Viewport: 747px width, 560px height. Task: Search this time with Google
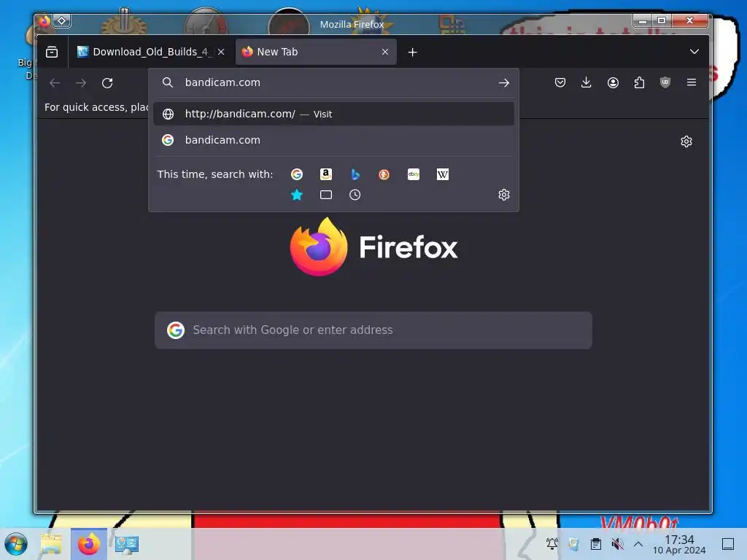pos(297,174)
